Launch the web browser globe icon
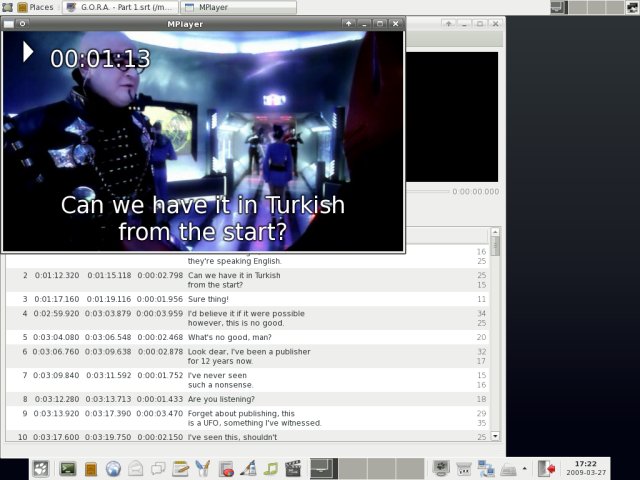Image resolution: width=640 pixels, height=480 pixels. pyautogui.click(x=113, y=469)
